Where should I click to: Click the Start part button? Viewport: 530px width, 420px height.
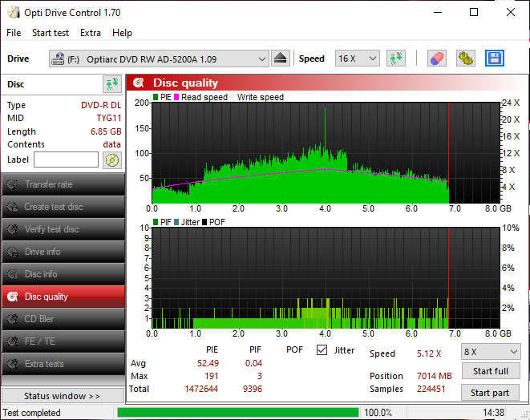[x=491, y=393]
